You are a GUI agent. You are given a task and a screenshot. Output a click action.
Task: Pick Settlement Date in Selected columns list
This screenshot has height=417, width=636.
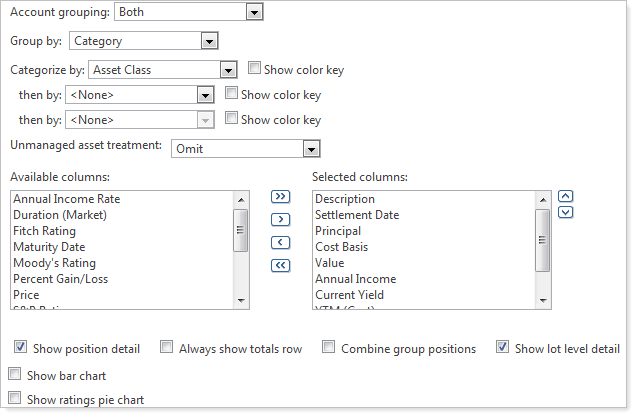[356, 215]
